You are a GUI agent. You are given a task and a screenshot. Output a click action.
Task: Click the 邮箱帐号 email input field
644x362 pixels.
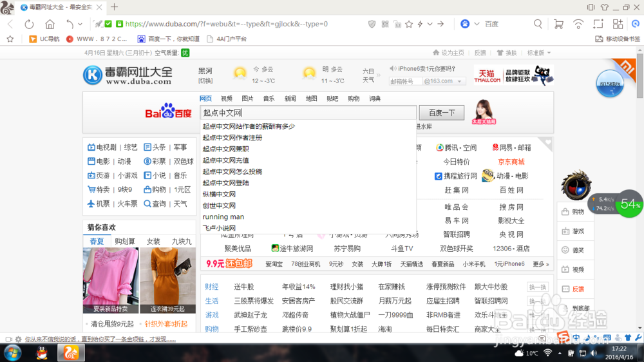[x=405, y=81]
